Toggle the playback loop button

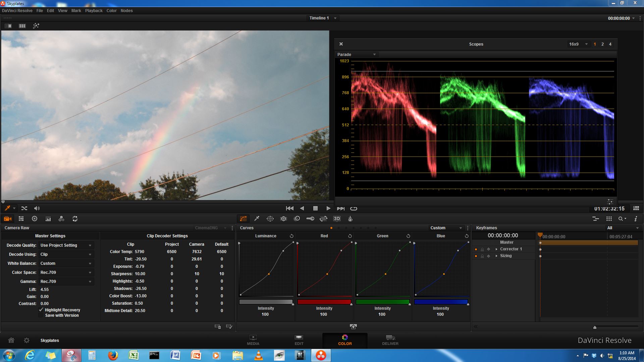coord(354,208)
